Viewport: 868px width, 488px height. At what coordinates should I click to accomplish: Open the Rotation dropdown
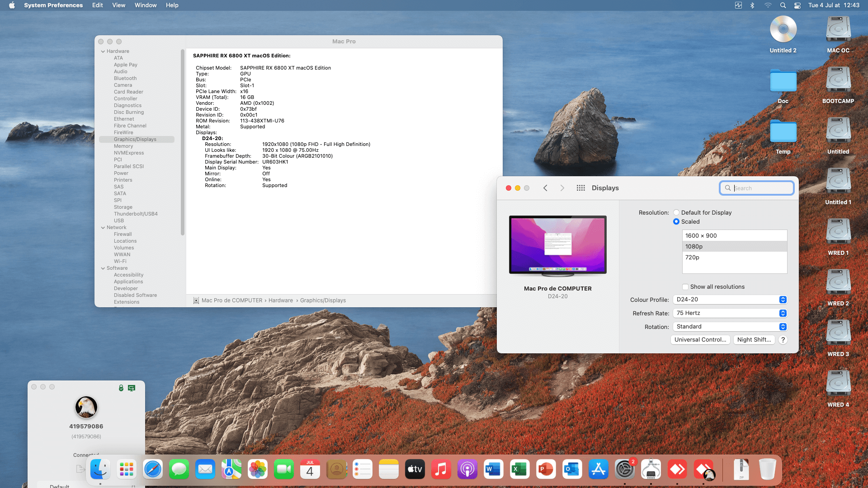(730, 327)
